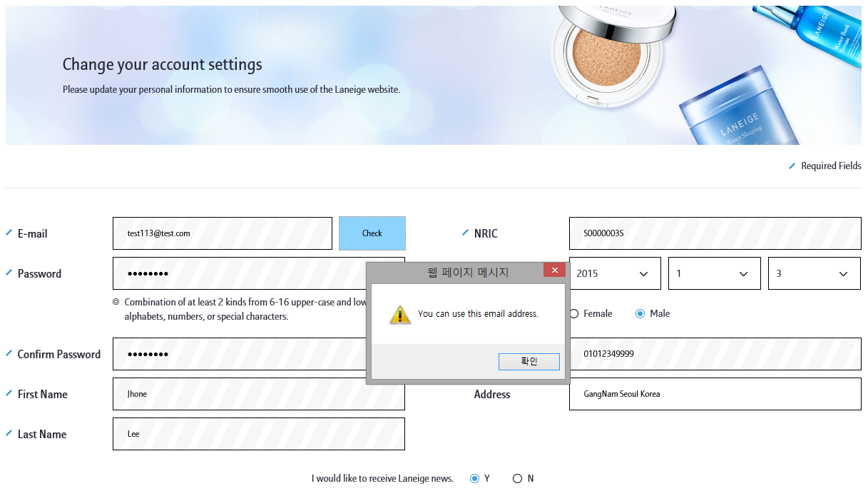The width and height of the screenshot is (868, 491).
Task: Select Y to receive Laneige news
Action: 474,479
